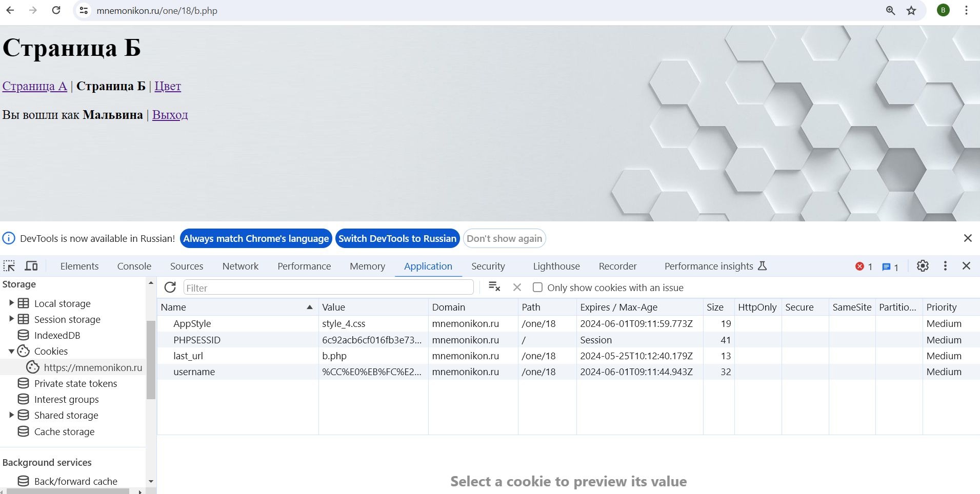
Task: Enable Only show cookies with an issue
Action: (x=537, y=287)
